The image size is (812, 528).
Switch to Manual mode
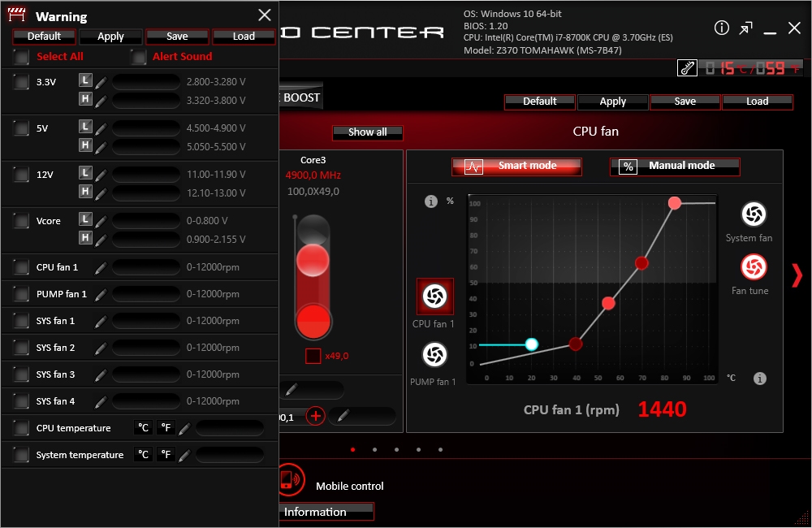(x=675, y=167)
